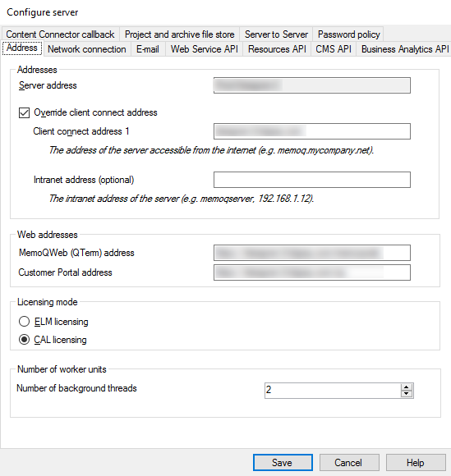Select the Server to Server tab

276,34
